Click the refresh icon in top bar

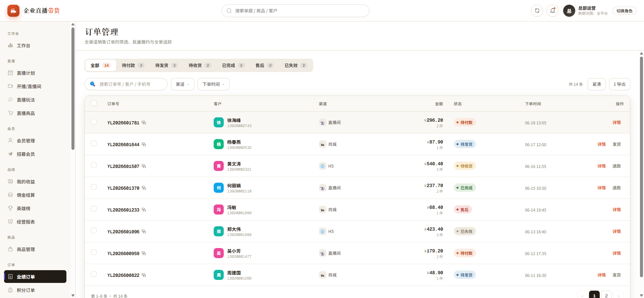tap(537, 11)
